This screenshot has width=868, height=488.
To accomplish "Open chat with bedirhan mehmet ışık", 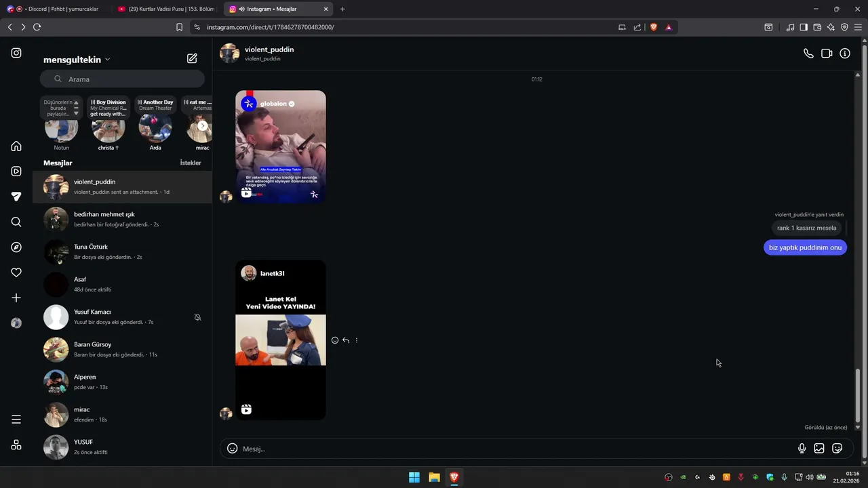I will click(x=122, y=219).
